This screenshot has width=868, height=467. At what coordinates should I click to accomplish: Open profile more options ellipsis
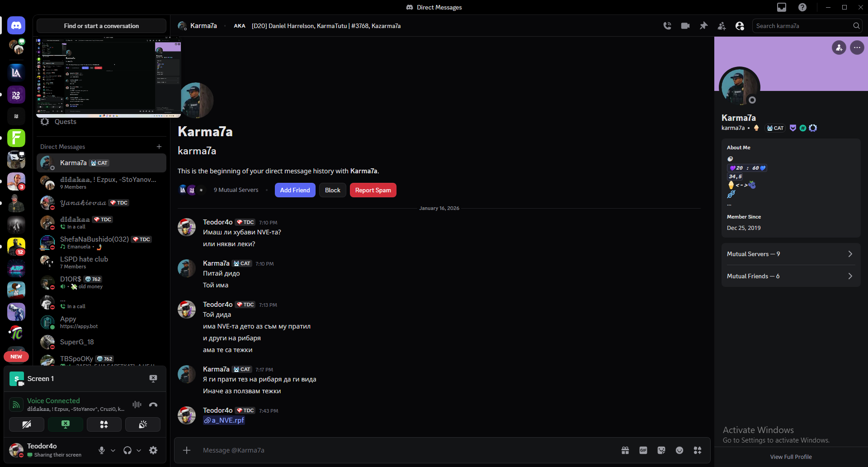pyautogui.click(x=857, y=48)
